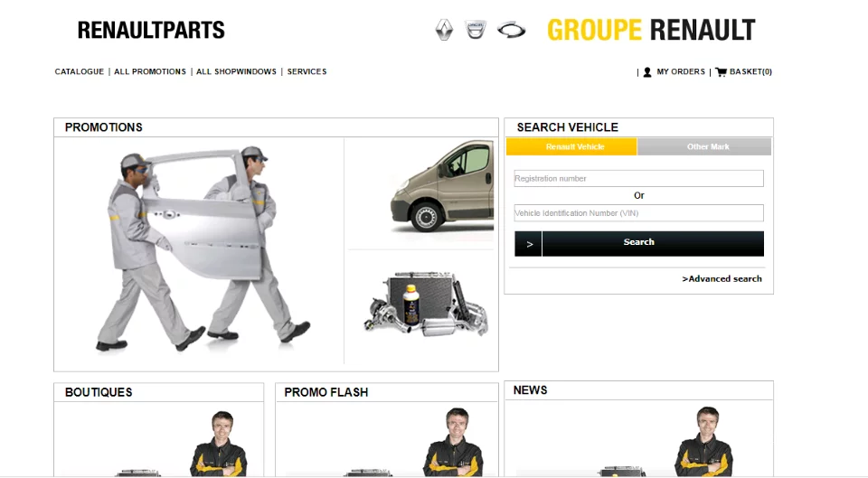Click the Renault Samsung Motors logo icon

pyautogui.click(x=511, y=30)
